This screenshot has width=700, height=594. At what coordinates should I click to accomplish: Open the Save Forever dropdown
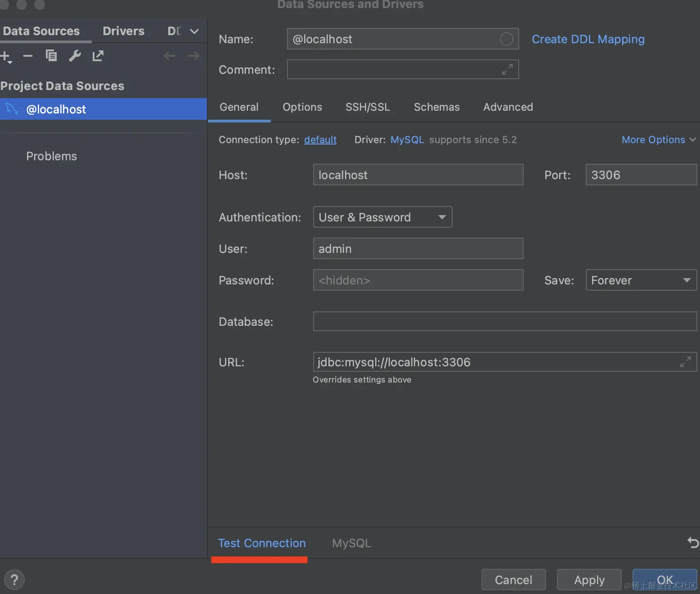[641, 280]
